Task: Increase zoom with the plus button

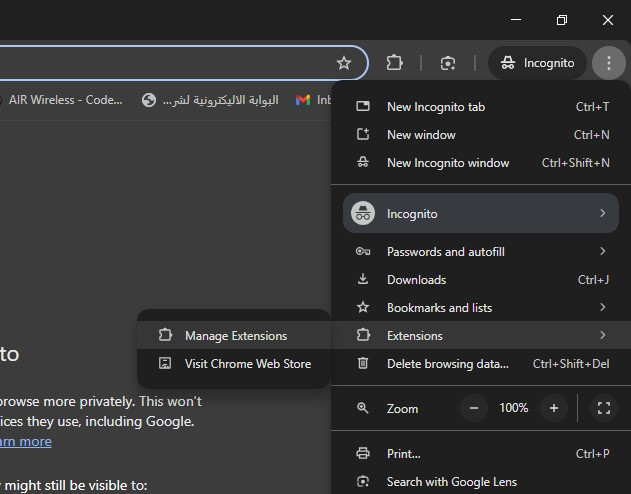Action: point(553,408)
